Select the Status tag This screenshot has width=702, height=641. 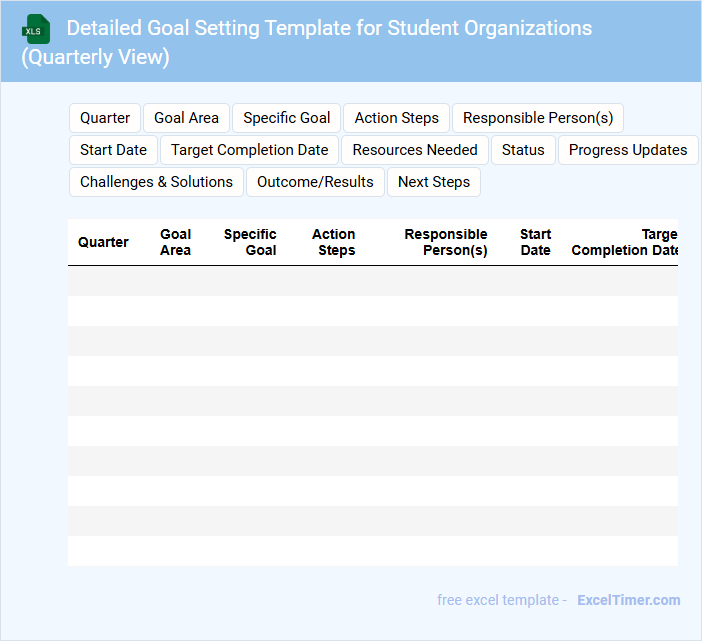[x=523, y=150]
